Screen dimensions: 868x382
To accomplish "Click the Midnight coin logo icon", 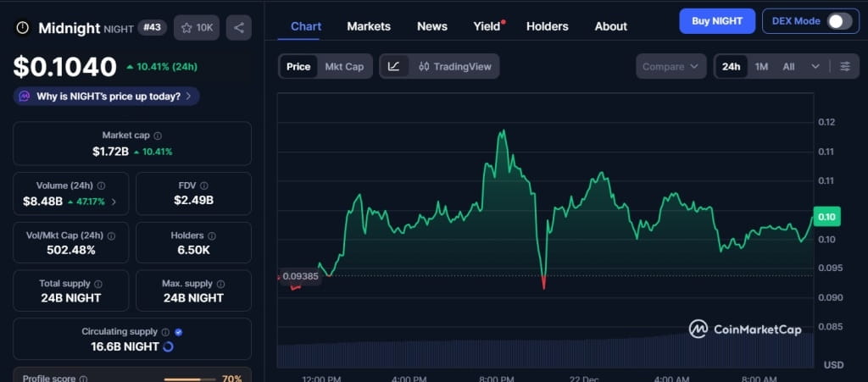I will point(22,28).
